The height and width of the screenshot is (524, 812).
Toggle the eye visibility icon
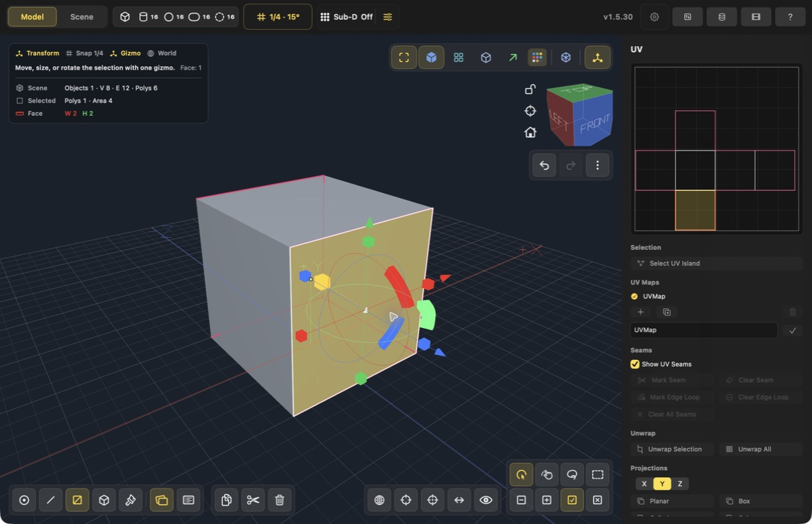tap(485, 500)
